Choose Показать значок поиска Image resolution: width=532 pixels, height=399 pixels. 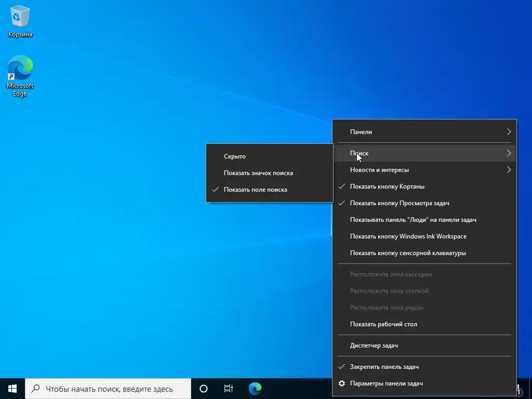[x=270, y=172]
